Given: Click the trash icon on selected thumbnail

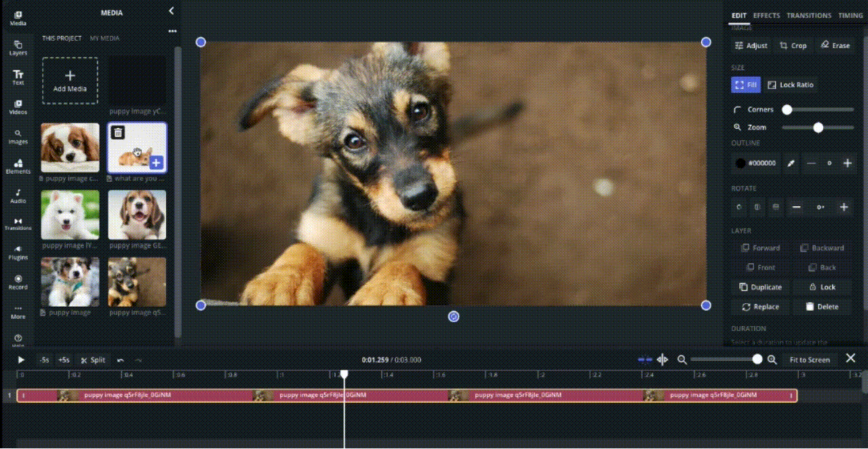Looking at the screenshot, I should pos(117,133).
